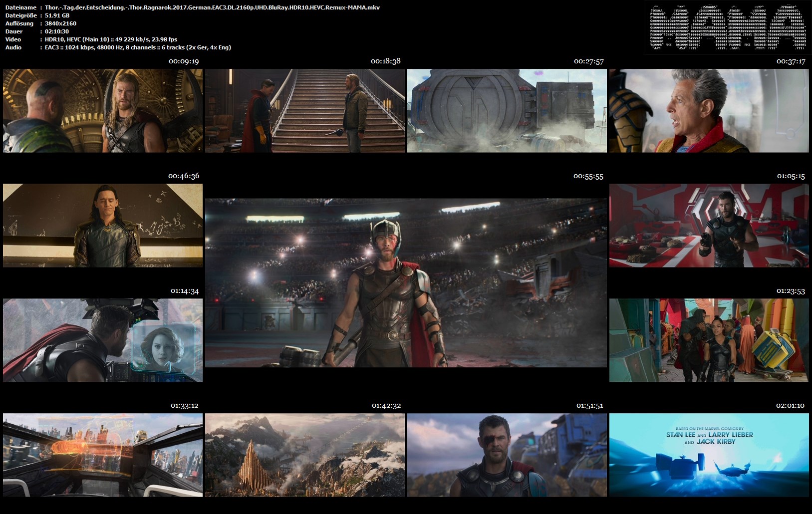Open the staircase thumbnail captured at 00:18:38
812x514 pixels.
click(x=305, y=111)
